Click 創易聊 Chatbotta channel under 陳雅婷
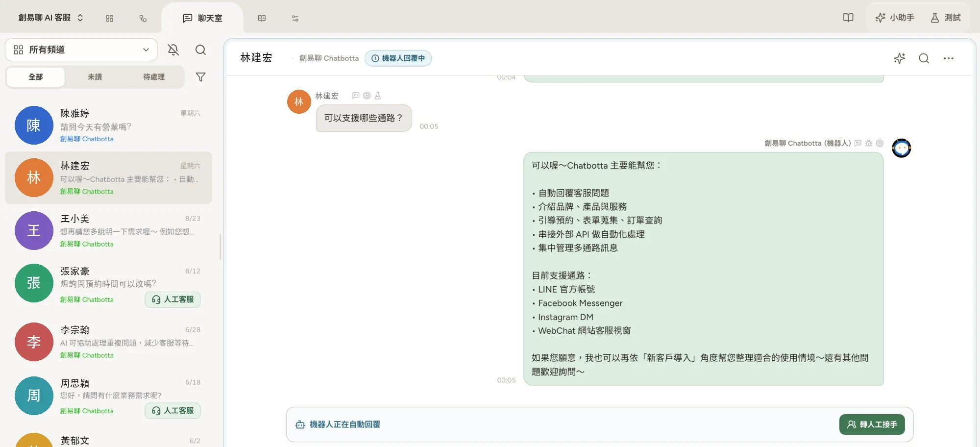The height and width of the screenshot is (447, 980). [87, 139]
